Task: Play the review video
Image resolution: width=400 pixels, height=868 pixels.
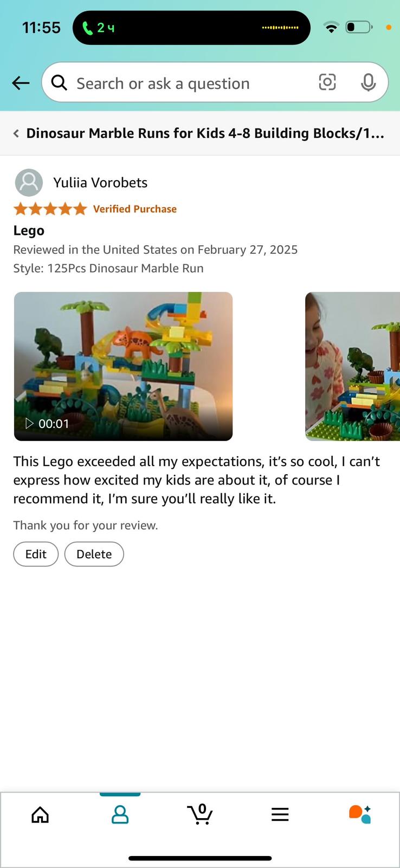Action: pos(123,366)
